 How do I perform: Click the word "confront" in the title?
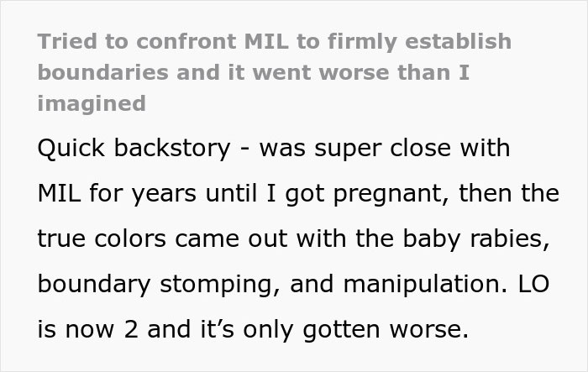(168, 41)
